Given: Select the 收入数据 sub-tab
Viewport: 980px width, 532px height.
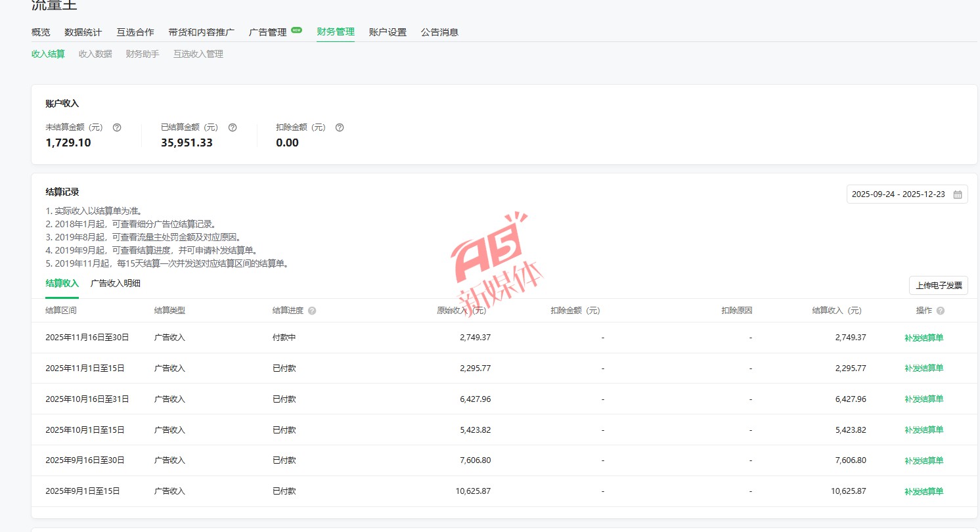Looking at the screenshot, I should click(95, 54).
